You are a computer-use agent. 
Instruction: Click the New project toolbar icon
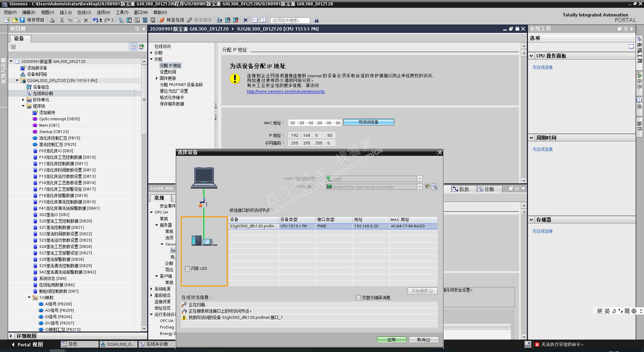(x=7, y=20)
